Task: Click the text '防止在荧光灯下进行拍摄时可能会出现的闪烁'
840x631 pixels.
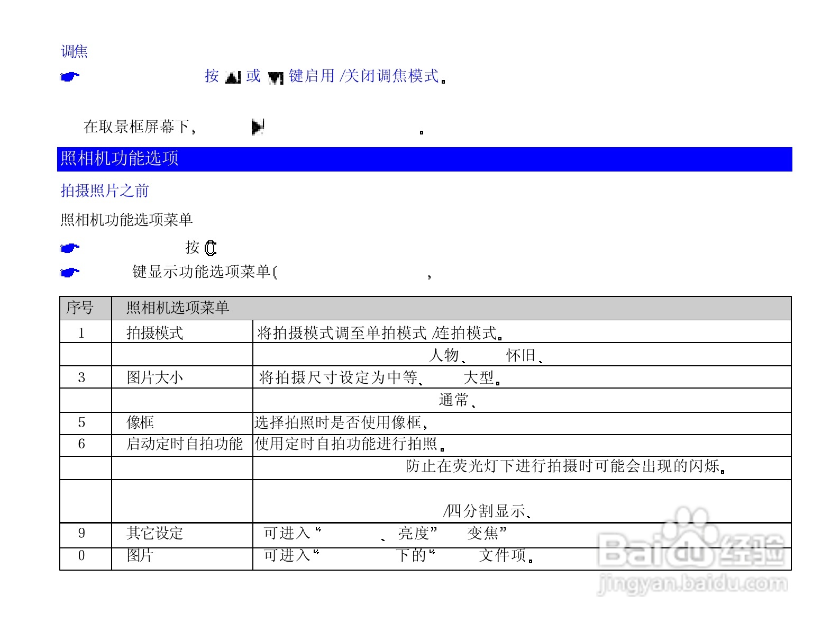Action: [563, 466]
